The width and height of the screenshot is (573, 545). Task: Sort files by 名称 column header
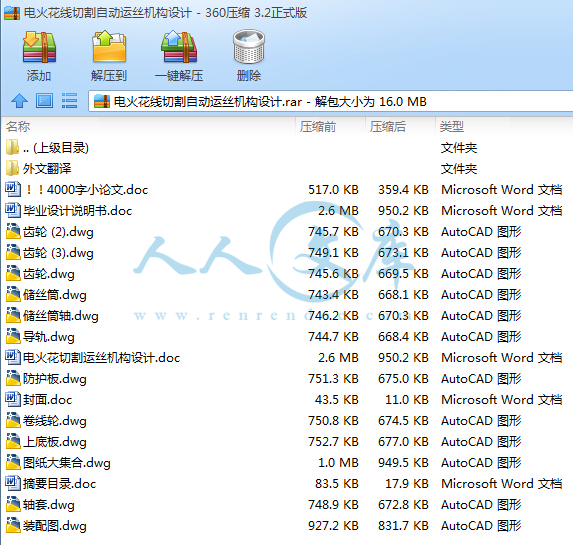pyautogui.click(x=148, y=126)
